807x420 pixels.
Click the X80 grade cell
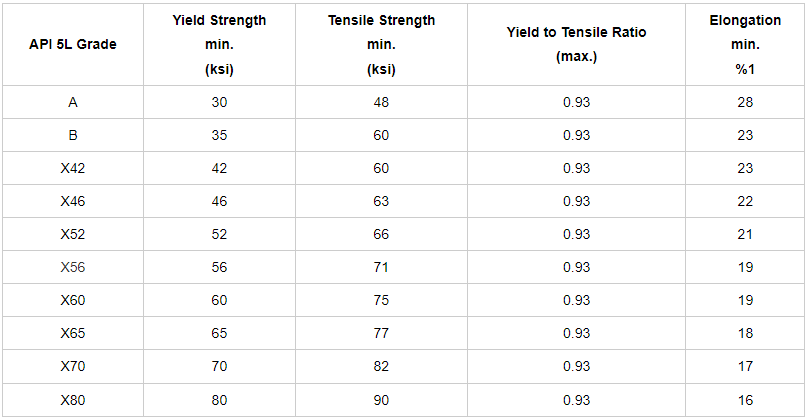click(73, 400)
